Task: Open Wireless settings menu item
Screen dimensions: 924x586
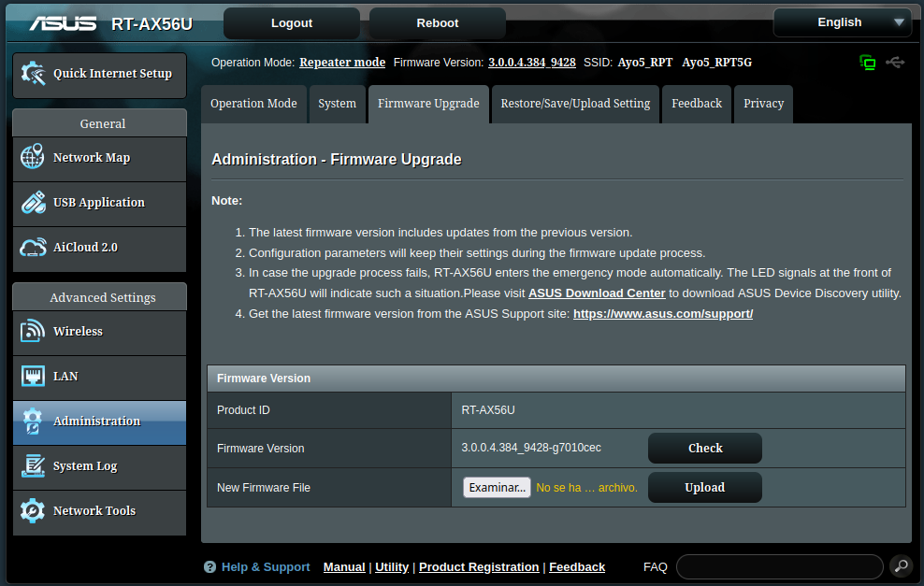Action: (99, 332)
